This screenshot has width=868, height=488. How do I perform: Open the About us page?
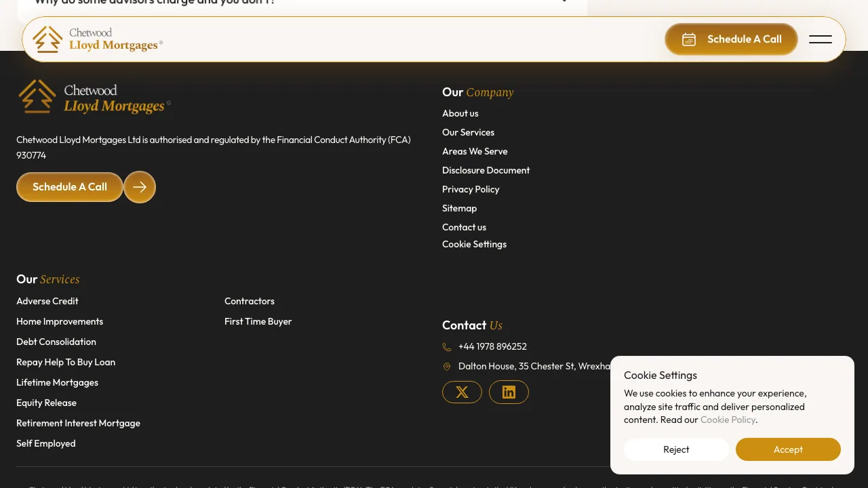pyautogui.click(x=460, y=113)
